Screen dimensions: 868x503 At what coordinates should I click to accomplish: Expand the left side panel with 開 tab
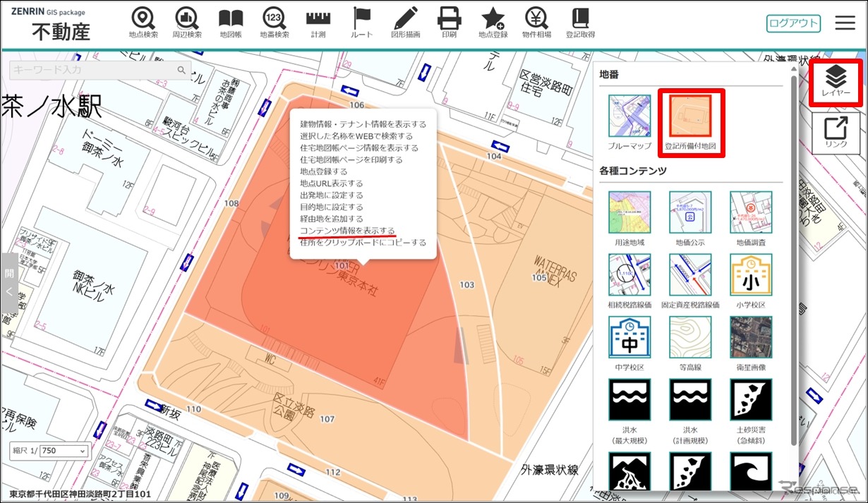pyautogui.click(x=9, y=282)
